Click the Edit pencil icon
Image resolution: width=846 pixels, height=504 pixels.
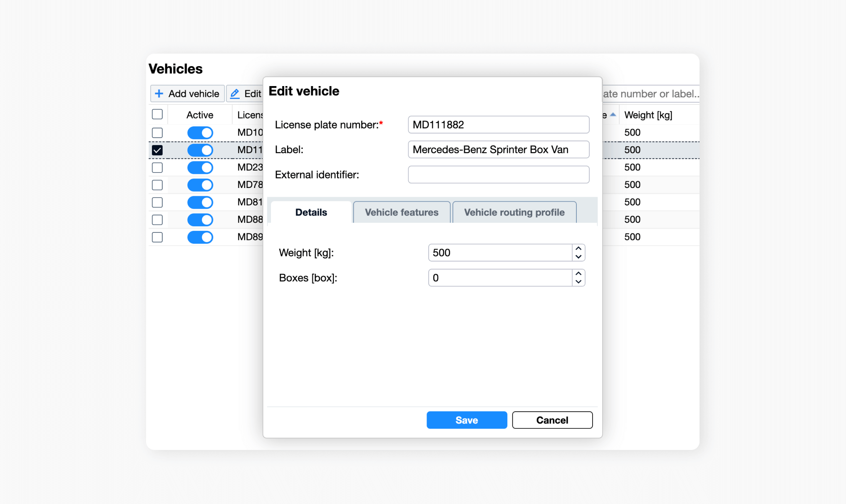click(x=235, y=94)
